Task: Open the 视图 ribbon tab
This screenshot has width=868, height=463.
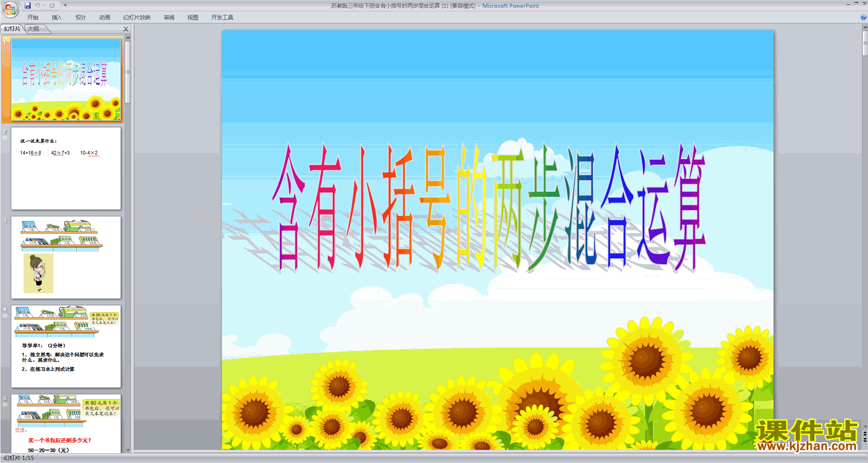Action: (193, 18)
